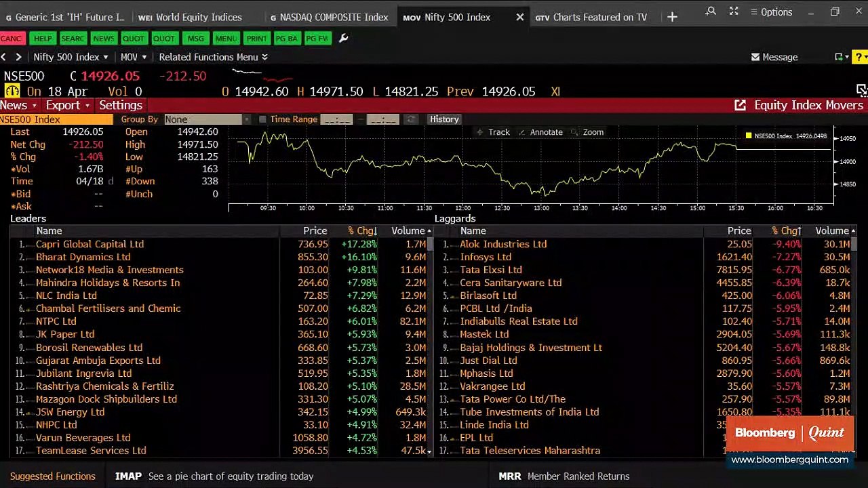The height and width of the screenshot is (488, 868).
Task: Click the back navigation arrow
Action: pyautogui.click(x=4, y=57)
